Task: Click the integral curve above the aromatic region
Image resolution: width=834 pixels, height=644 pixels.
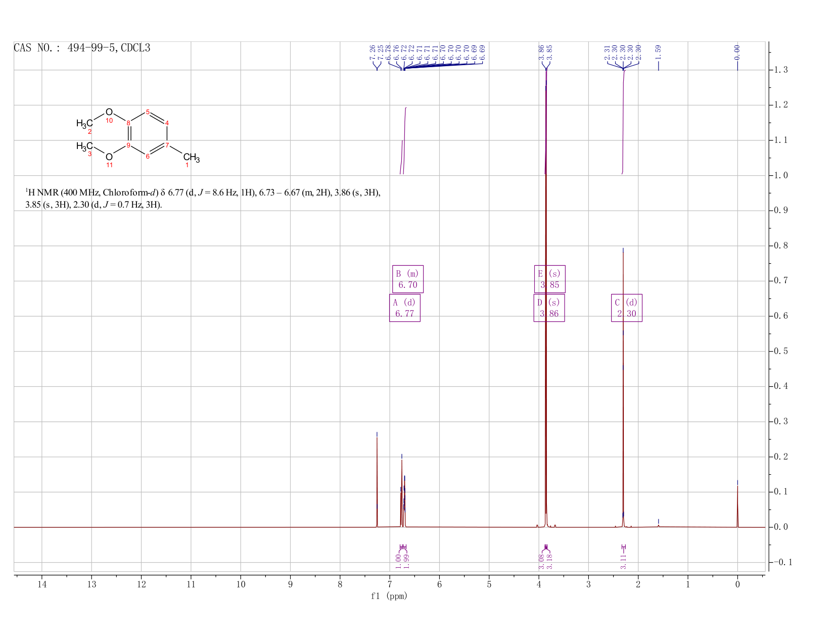Action: 404,141
